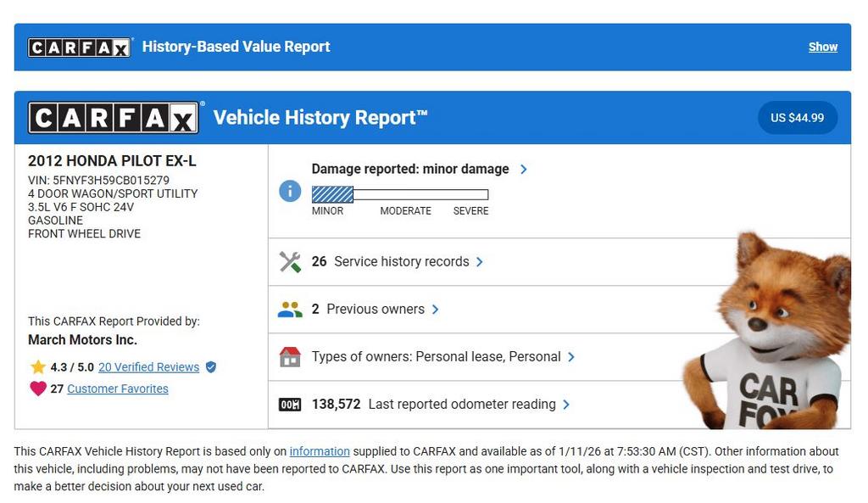The height and width of the screenshot is (503, 868).
Task: Show the History-Based Value Report
Action: (822, 47)
